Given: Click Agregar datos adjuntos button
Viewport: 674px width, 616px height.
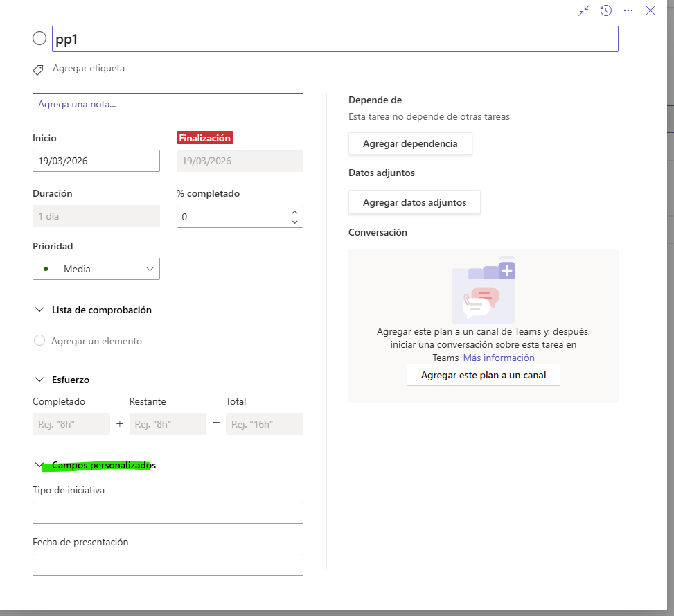Looking at the screenshot, I should (x=414, y=202).
